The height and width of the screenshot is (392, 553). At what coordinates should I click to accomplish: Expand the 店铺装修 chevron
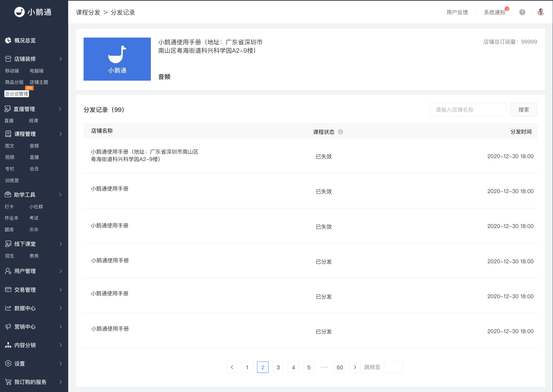[x=60, y=59]
